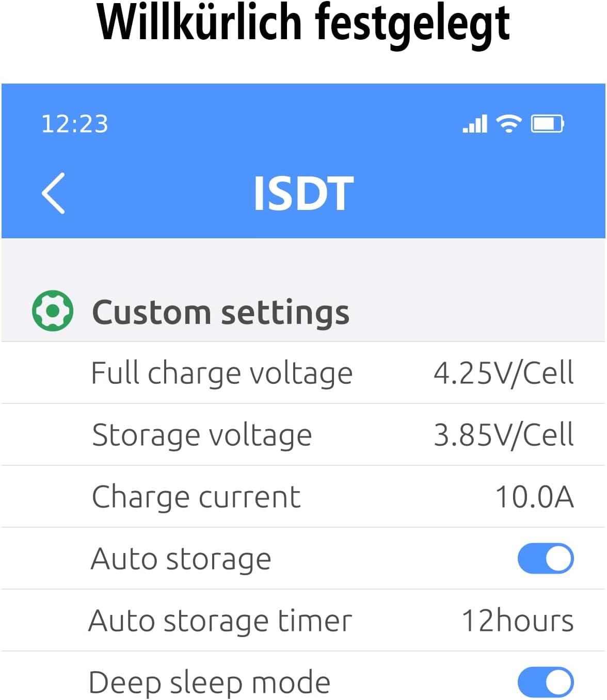
Task: Change the 3.85V/Cell storage voltage value
Action: point(503,435)
